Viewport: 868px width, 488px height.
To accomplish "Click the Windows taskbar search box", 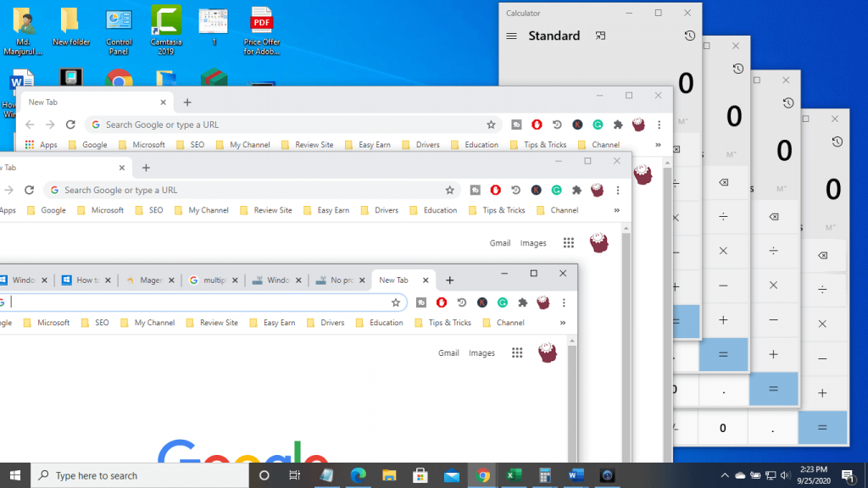I will tap(140, 475).
